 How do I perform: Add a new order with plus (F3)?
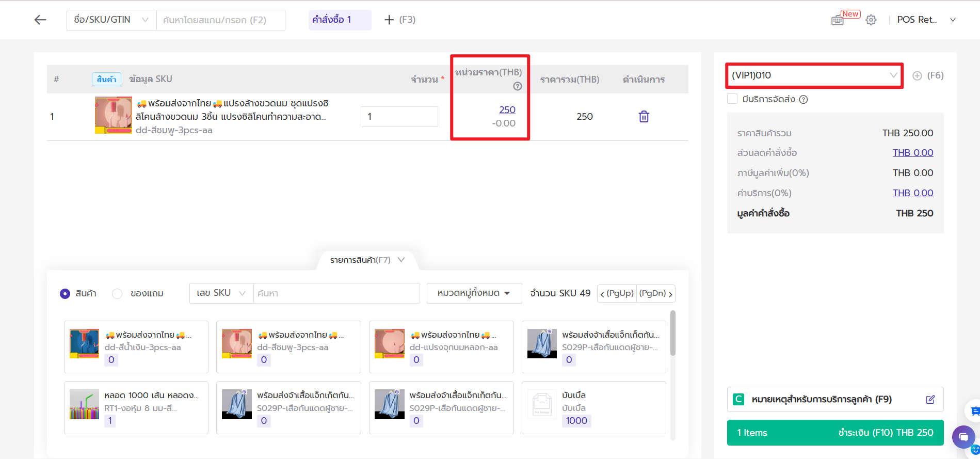[399, 20]
